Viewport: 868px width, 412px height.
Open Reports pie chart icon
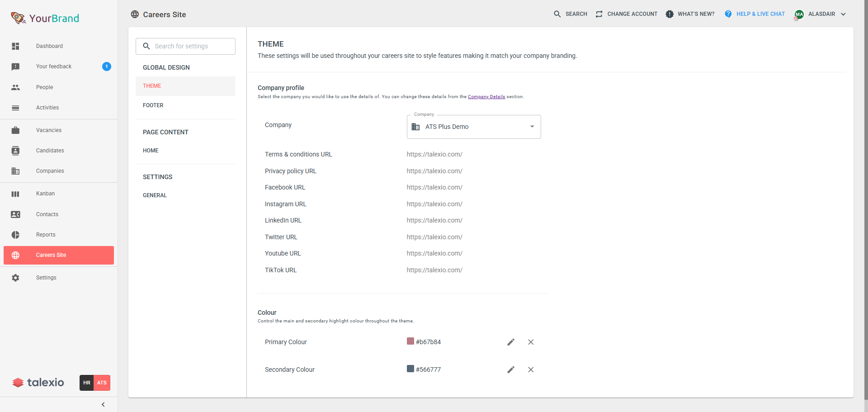(15, 235)
